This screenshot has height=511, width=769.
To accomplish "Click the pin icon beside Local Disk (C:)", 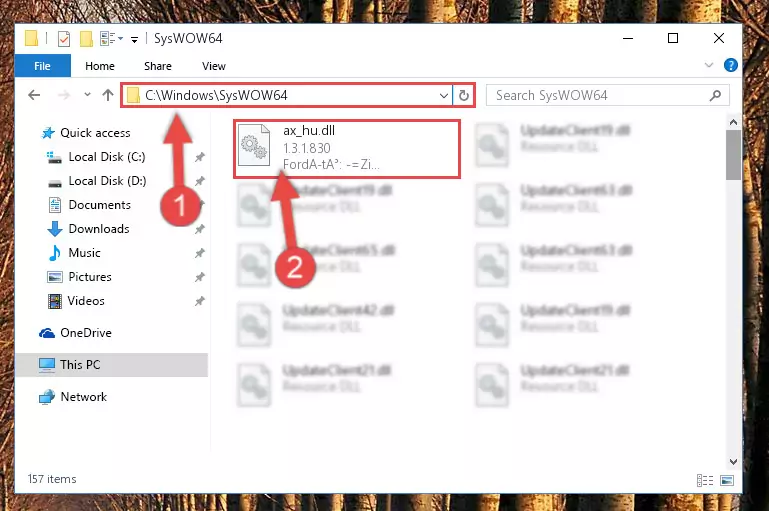I will click(x=200, y=157).
